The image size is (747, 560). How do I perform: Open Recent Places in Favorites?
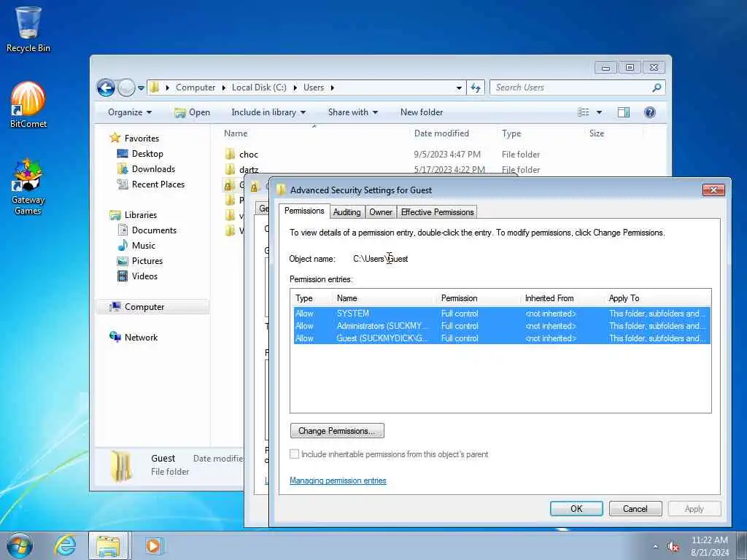point(158,184)
